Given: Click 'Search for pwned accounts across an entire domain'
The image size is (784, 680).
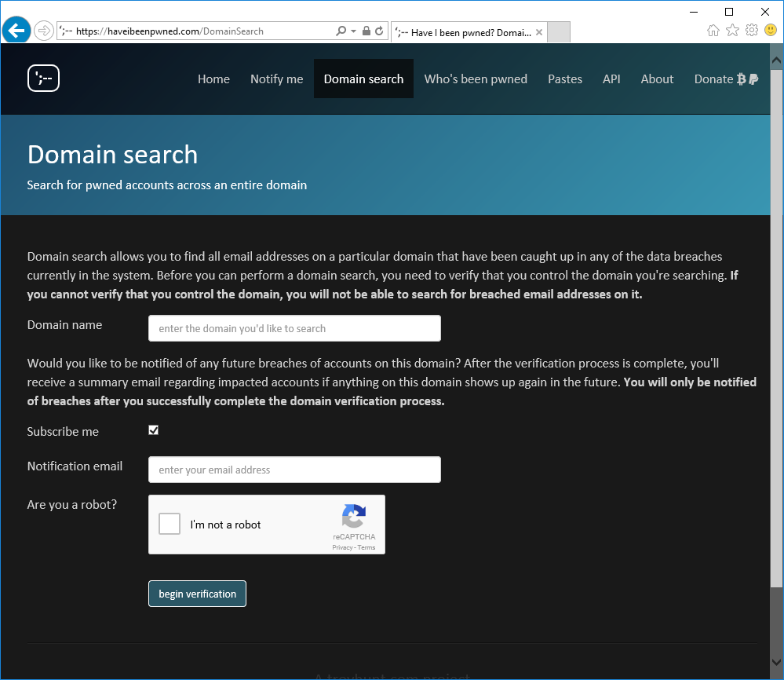Looking at the screenshot, I should 166,185.
